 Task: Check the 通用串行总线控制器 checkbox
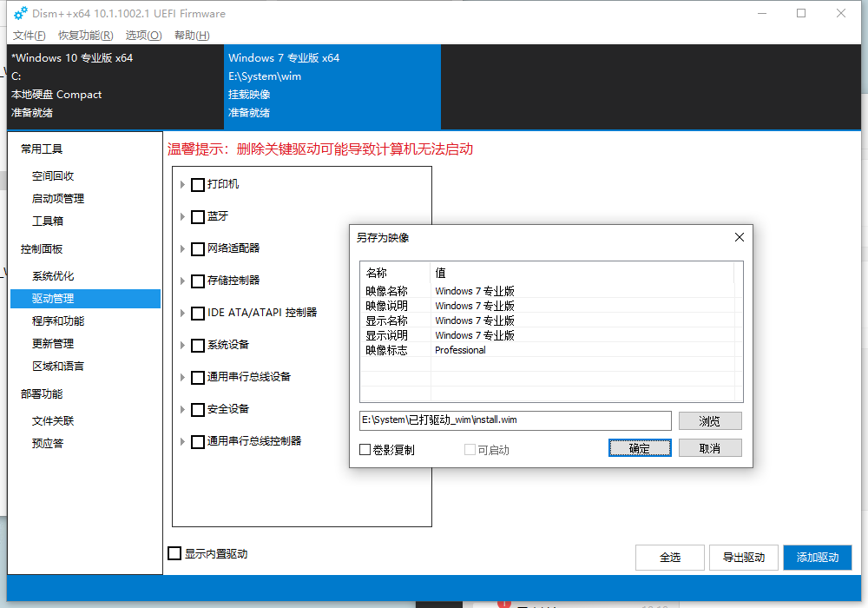198,441
